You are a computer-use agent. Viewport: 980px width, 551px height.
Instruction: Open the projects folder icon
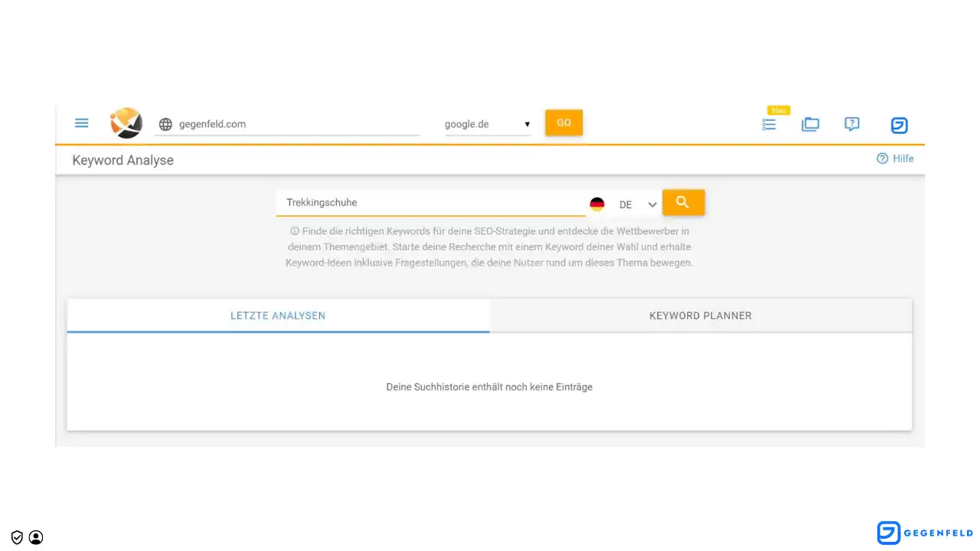810,124
